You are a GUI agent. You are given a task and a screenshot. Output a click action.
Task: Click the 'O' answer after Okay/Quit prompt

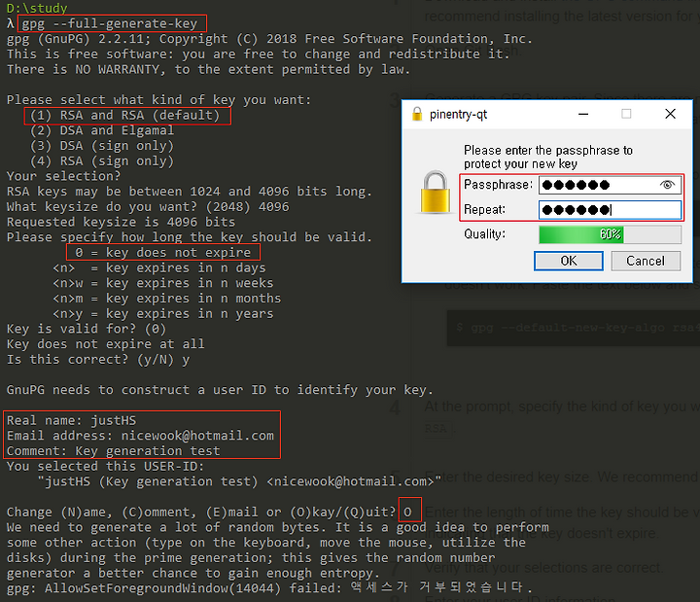tap(407, 512)
